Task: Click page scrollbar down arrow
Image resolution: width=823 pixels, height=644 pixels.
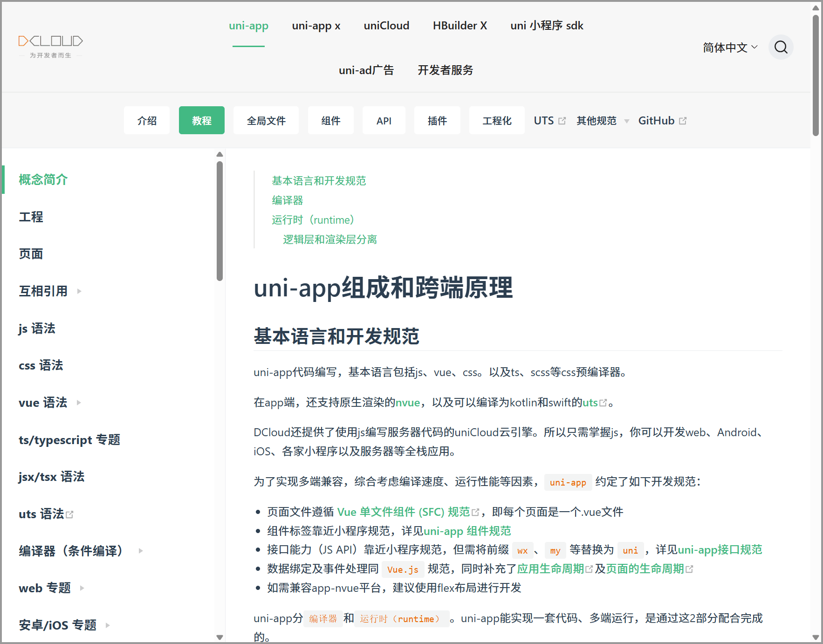Action: (x=816, y=637)
